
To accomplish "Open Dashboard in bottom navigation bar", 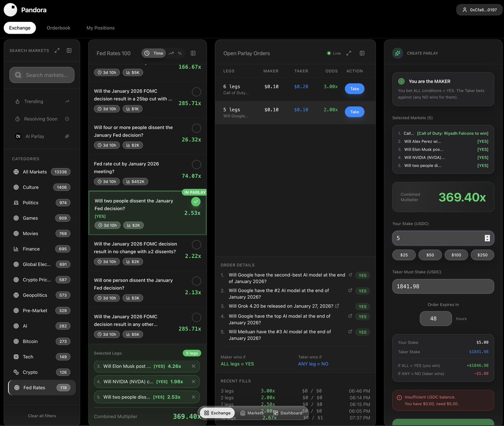I will point(288,413).
